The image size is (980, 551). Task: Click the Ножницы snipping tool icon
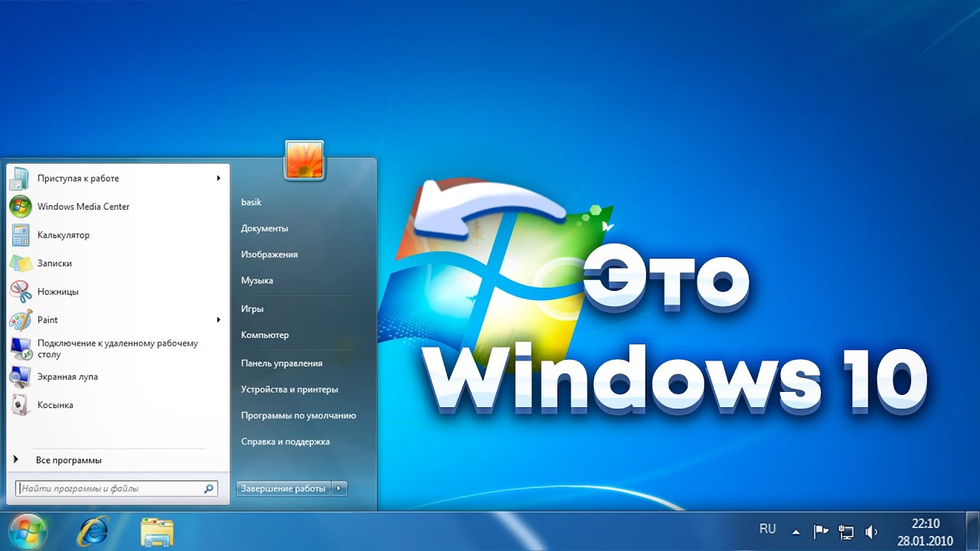point(19,292)
